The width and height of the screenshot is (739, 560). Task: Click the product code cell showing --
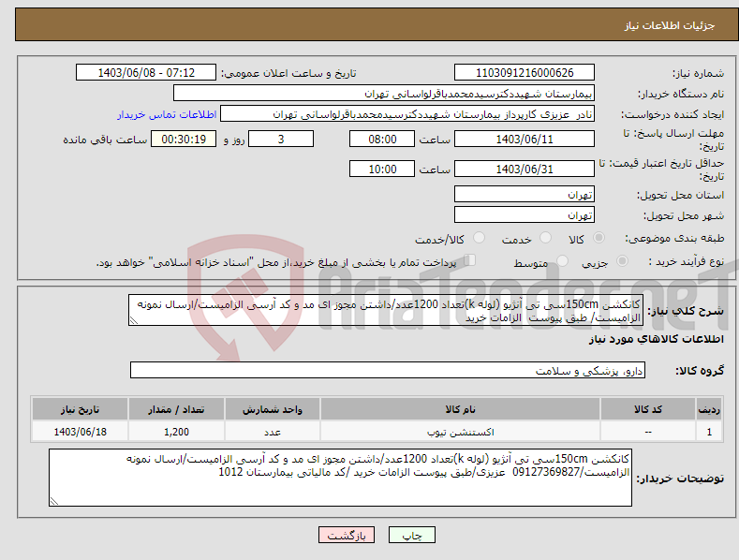click(x=648, y=432)
